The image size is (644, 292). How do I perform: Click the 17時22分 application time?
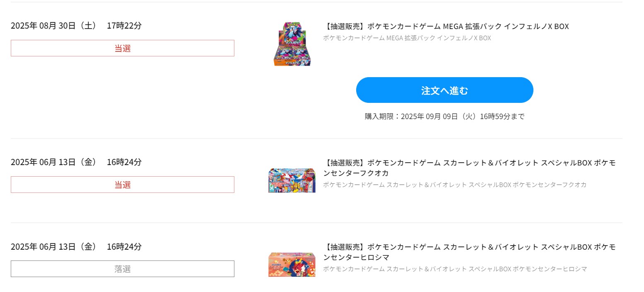pyautogui.click(x=124, y=26)
